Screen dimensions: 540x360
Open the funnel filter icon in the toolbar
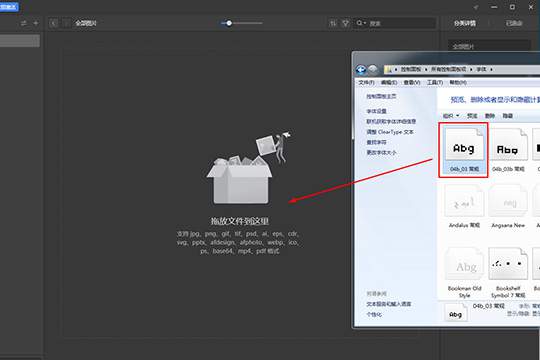pyautogui.click(x=345, y=23)
